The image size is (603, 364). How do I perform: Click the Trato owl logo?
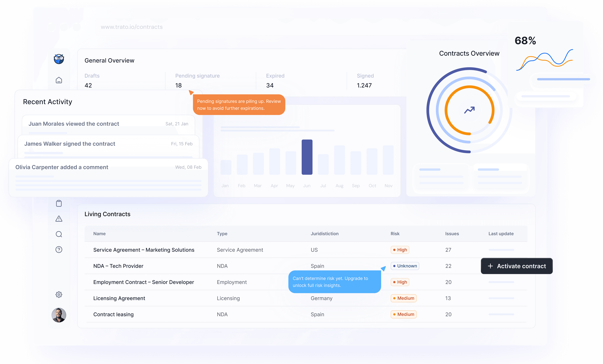pyautogui.click(x=59, y=59)
